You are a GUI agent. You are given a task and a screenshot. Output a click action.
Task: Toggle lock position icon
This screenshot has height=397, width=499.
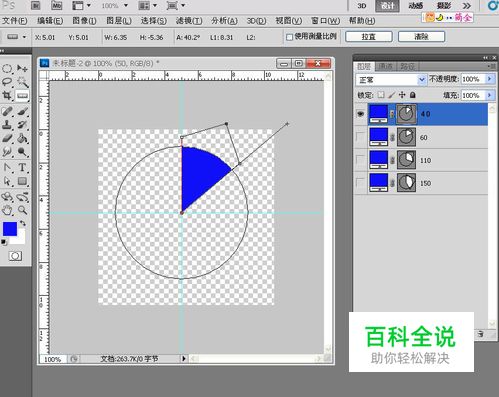click(402, 95)
